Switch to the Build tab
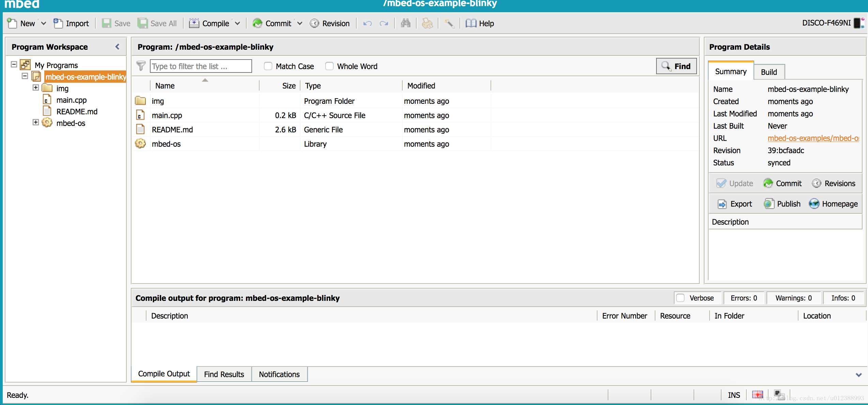The width and height of the screenshot is (868, 405). coord(769,72)
